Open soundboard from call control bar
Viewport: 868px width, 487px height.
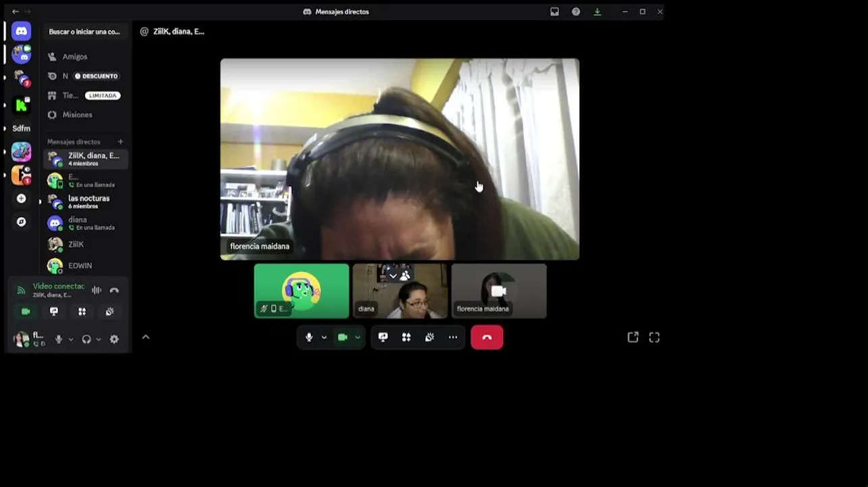[x=429, y=337]
